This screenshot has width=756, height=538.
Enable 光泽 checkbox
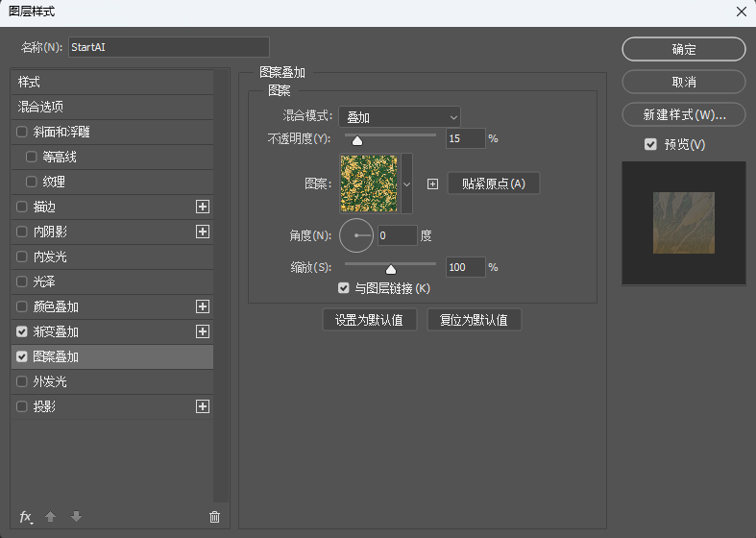pyautogui.click(x=22, y=281)
